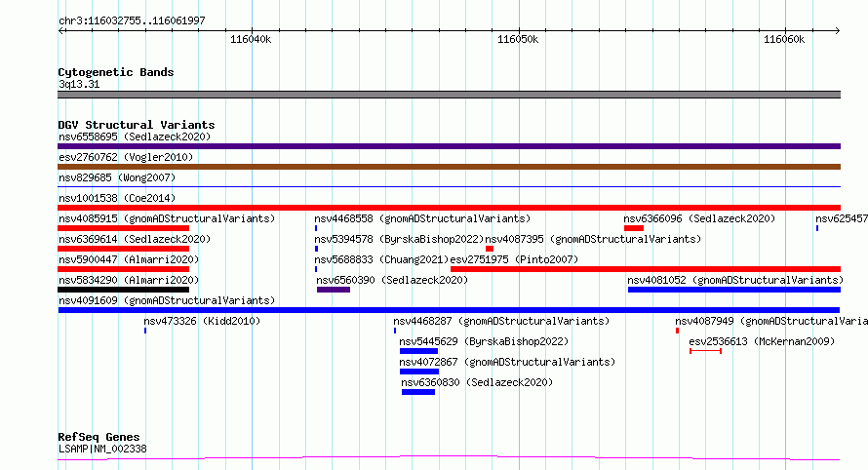This screenshot has height=470, width=868.
Task: Open nsv4087395 gnomAD variant label
Action: pos(593,239)
